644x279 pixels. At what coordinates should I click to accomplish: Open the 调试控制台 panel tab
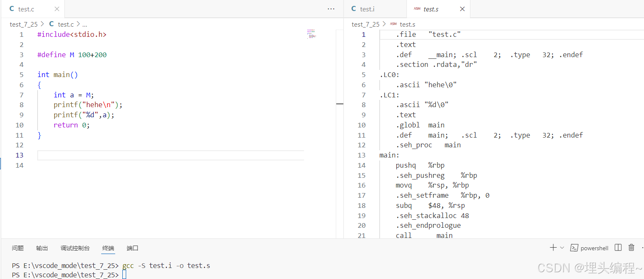click(75, 248)
